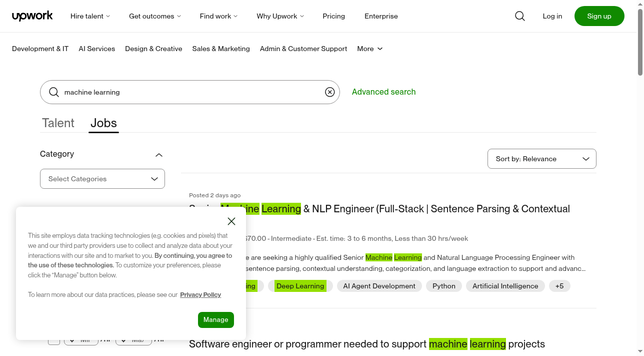Viewport: 644px width, 356px height.
Task: Close the cookie notice popup
Action: point(231,221)
